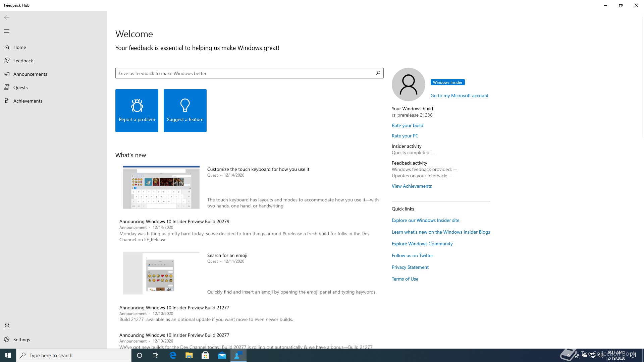Open the Quests navigation item
The image size is (644, 362).
(54, 87)
